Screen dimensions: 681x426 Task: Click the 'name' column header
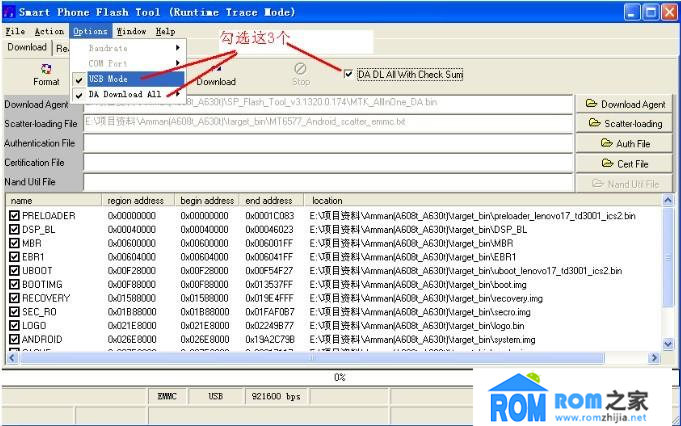pos(54,201)
